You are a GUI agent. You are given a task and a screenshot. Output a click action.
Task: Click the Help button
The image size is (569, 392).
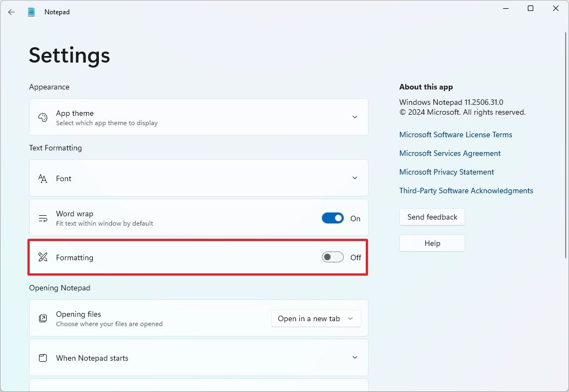point(432,243)
